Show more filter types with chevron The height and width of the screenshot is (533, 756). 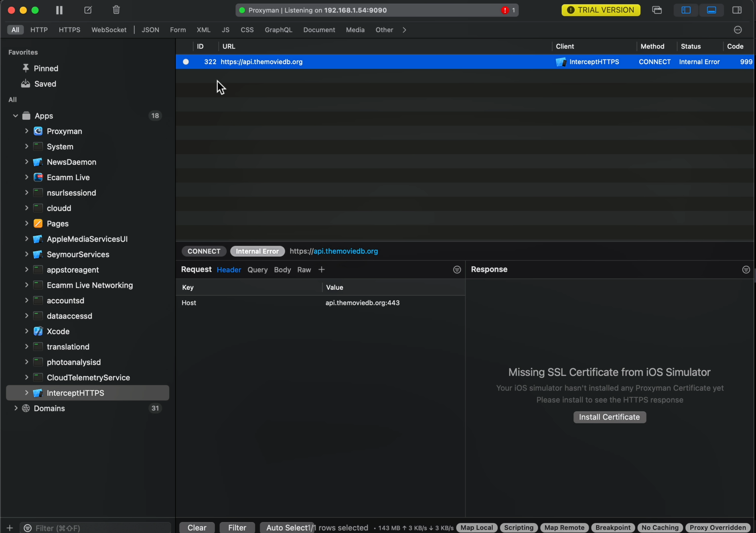[x=404, y=30]
